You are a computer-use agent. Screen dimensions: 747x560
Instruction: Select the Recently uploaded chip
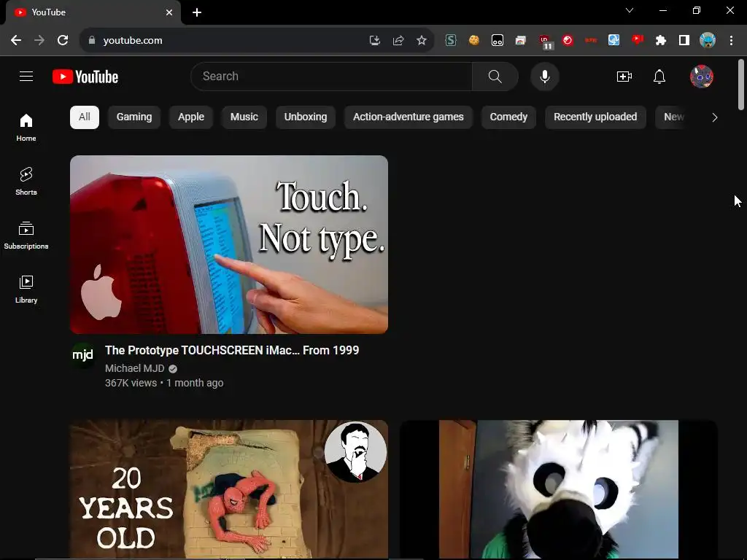[x=595, y=117]
